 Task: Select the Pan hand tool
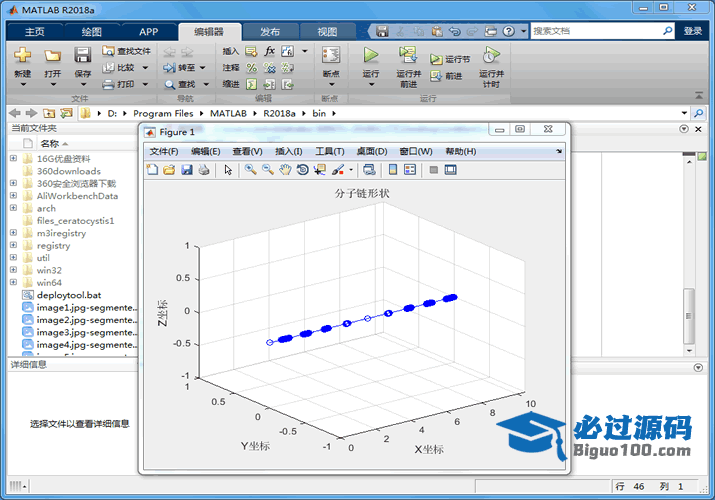tap(286, 170)
